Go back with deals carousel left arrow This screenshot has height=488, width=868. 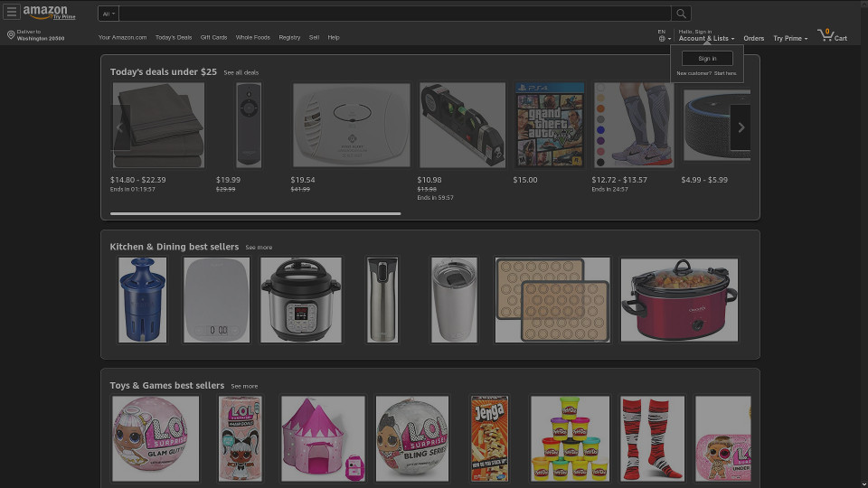pos(120,127)
